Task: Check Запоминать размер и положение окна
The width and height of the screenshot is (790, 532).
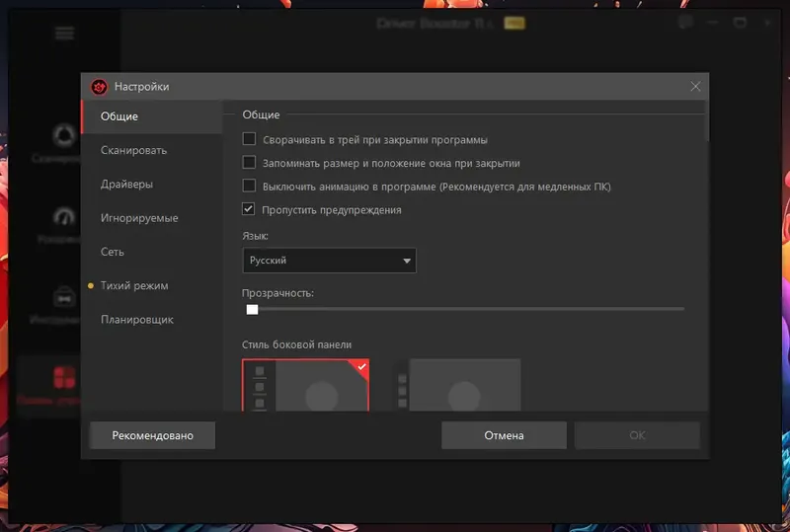Action: [249, 162]
